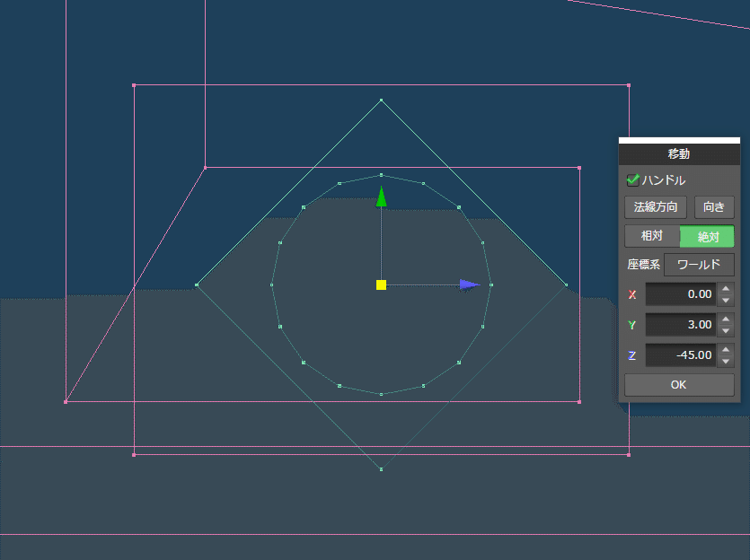750x560 pixels.
Task: Click the leftmost vertex of the circle
Action: point(271,285)
